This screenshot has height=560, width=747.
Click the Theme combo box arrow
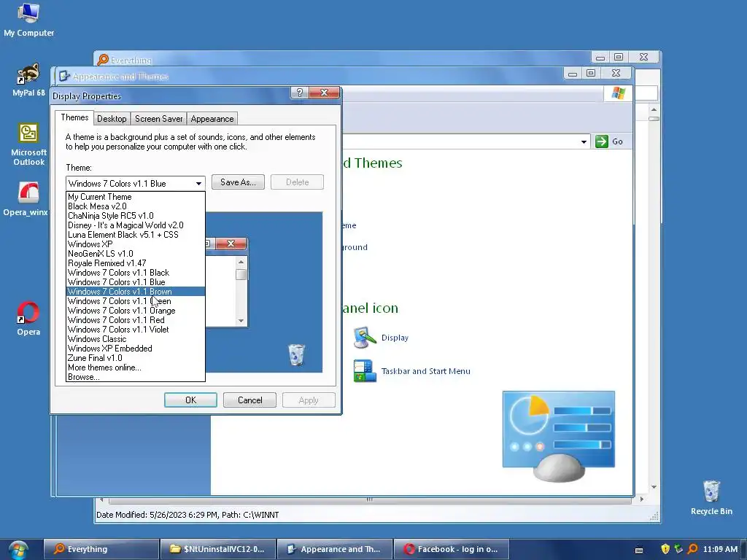(198, 183)
